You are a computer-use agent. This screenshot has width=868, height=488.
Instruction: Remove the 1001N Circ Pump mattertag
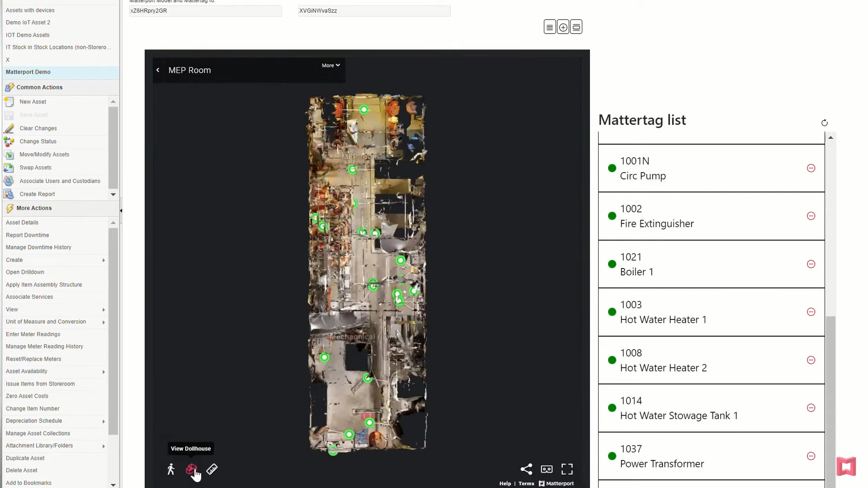point(811,168)
